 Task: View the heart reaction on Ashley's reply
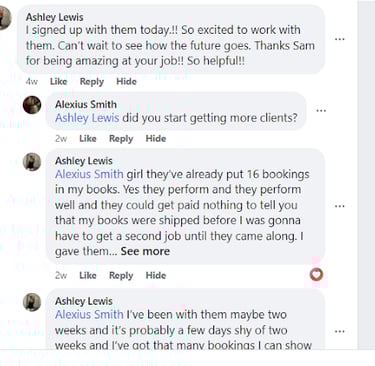point(316,275)
